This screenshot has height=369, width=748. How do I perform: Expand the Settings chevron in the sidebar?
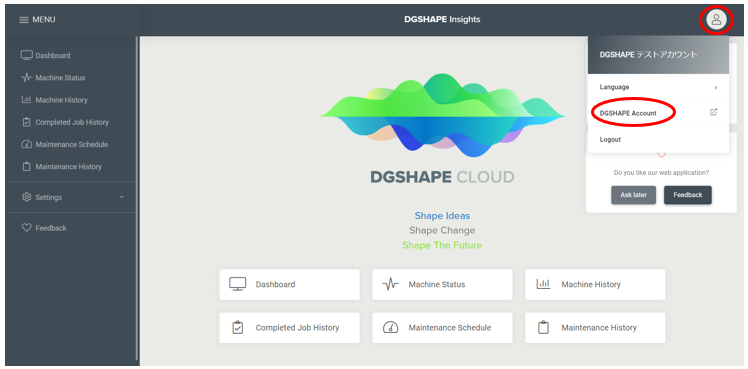122,197
